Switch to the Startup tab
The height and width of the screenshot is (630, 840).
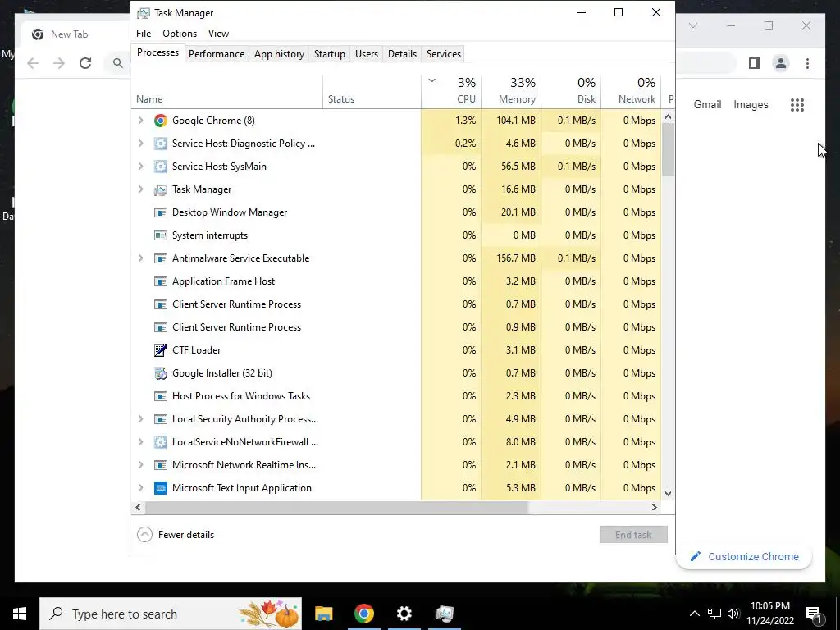click(x=330, y=54)
